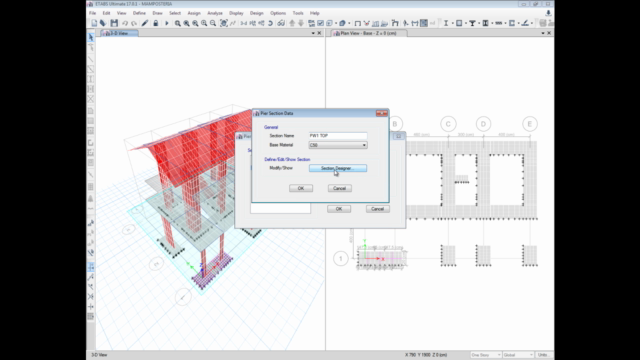
Task: Open the Base Material C50 dropdown
Action: 338,145
